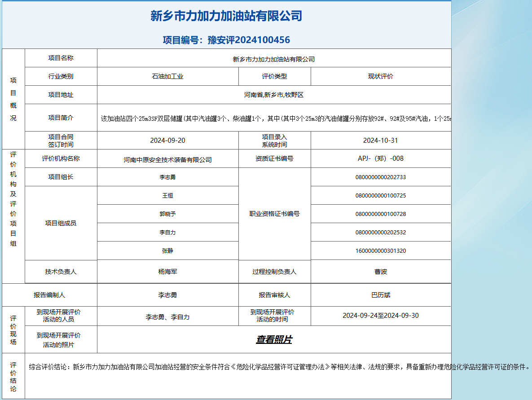Click the 评价类型 label
This screenshot has width=532, height=400.
[x=274, y=76]
